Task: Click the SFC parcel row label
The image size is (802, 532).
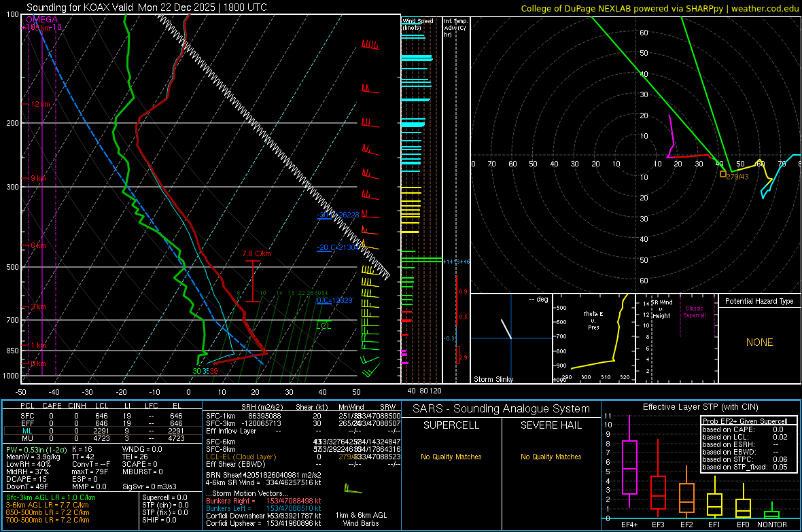Action: [x=27, y=416]
